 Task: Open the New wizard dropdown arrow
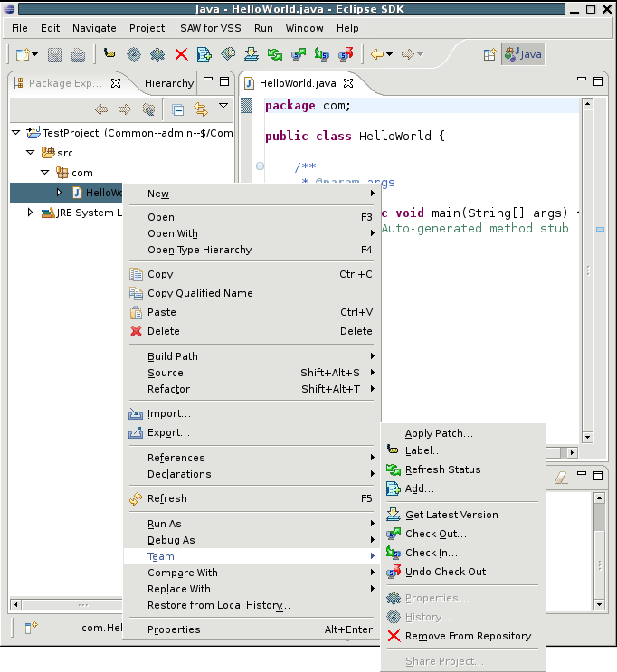(x=35, y=54)
